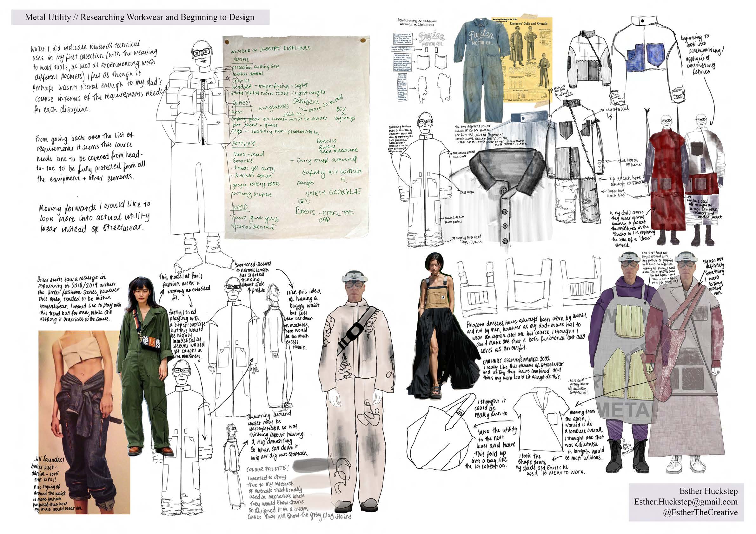Click the denim boiler suit magazine photo
Viewport: 756px width, 534px height.
(x=84, y=422)
